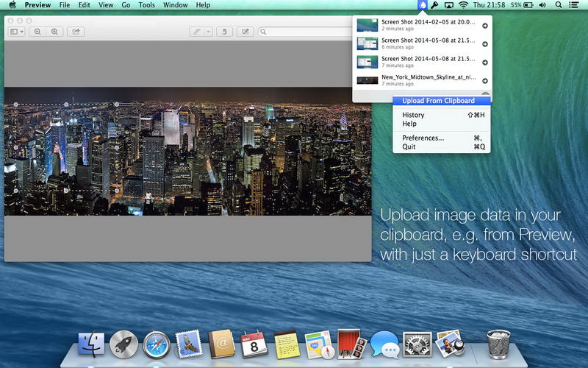
Task: Zoom out with the minus magnifier button
Action: (37, 32)
